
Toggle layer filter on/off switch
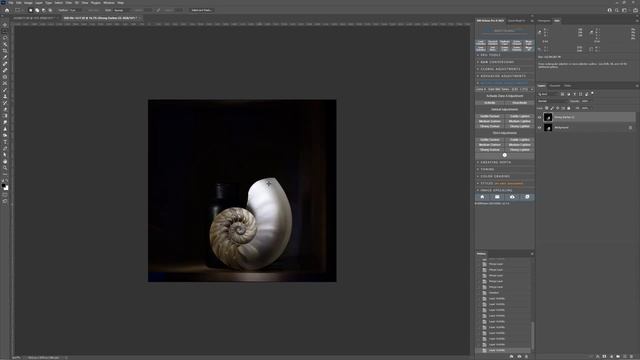click(592, 93)
